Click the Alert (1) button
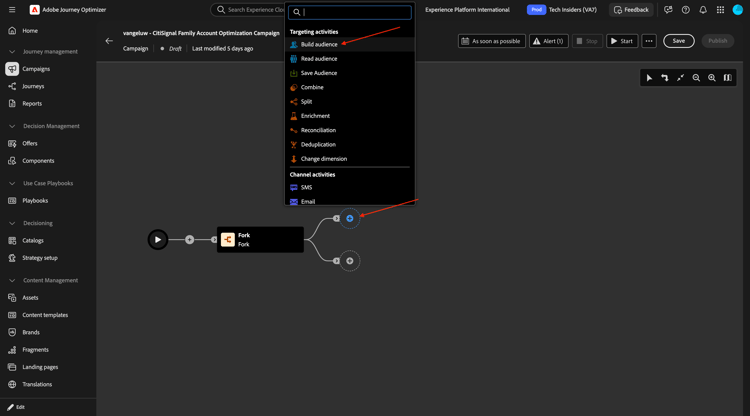This screenshot has width=750, height=416. coord(548,41)
